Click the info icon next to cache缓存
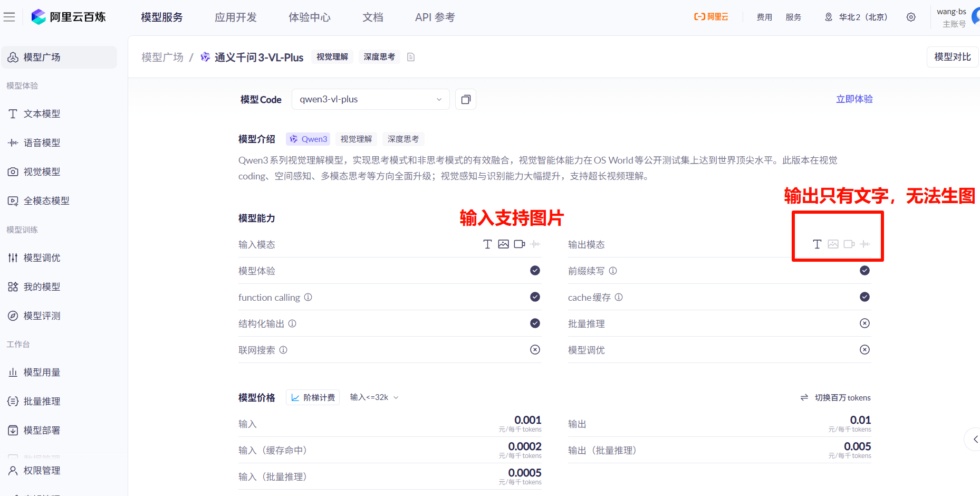 coord(619,298)
